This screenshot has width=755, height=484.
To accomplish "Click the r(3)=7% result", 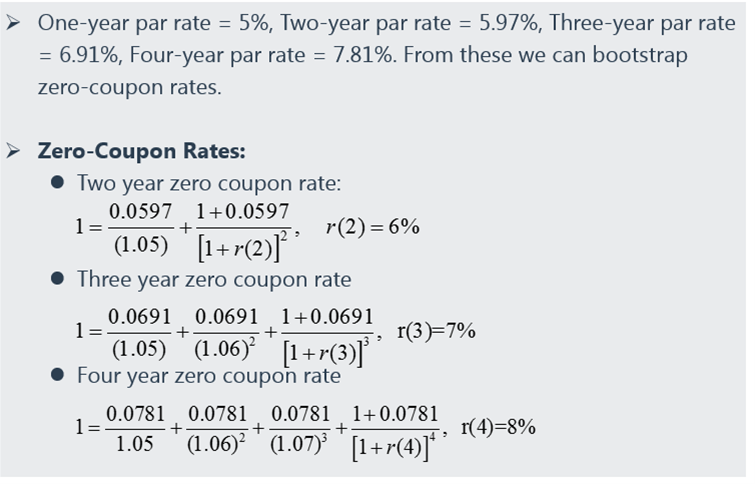I will [x=436, y=331].
